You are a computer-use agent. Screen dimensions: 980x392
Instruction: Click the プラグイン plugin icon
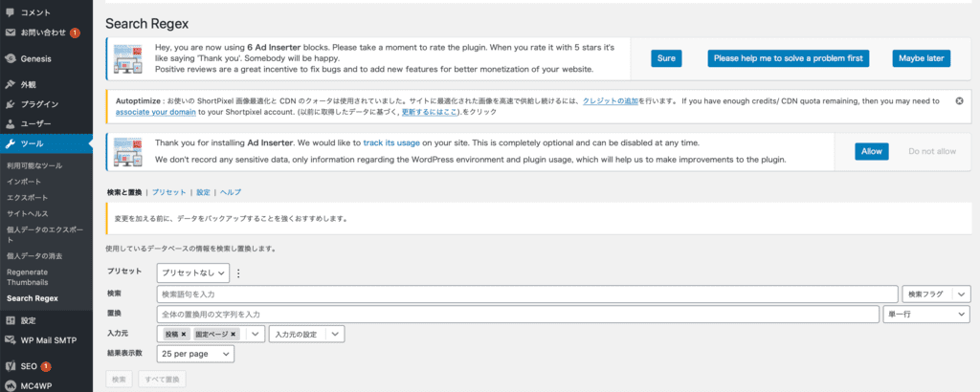(x=10, y=104)
